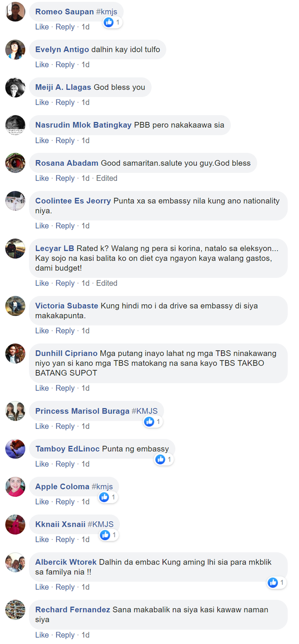299x644 pixels.
Task: View edit history on Lecyar LB's comment
Action: (106, 283)
